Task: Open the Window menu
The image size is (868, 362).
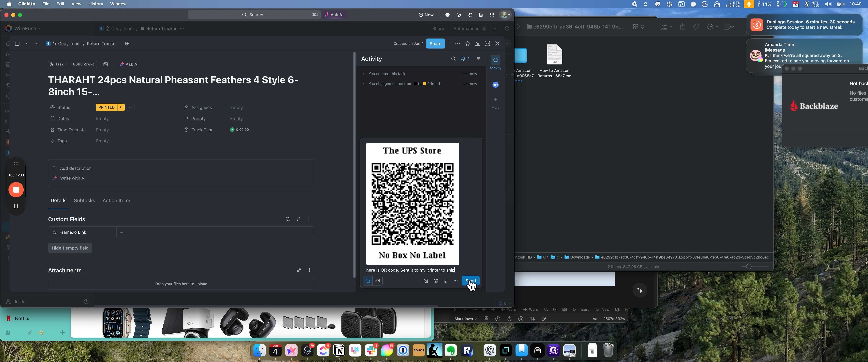Action: [118, 4]
